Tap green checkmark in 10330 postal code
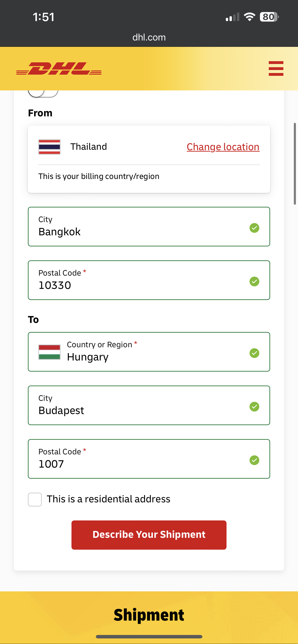Screen dimensions: 298x644 click(254, 281)
